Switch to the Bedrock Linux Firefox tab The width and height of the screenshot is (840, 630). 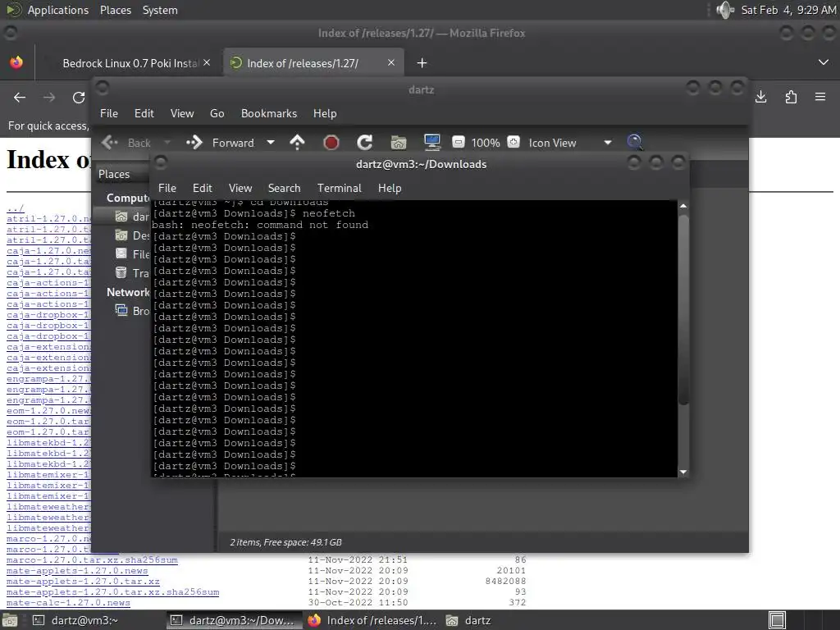(x=130, y=63)
